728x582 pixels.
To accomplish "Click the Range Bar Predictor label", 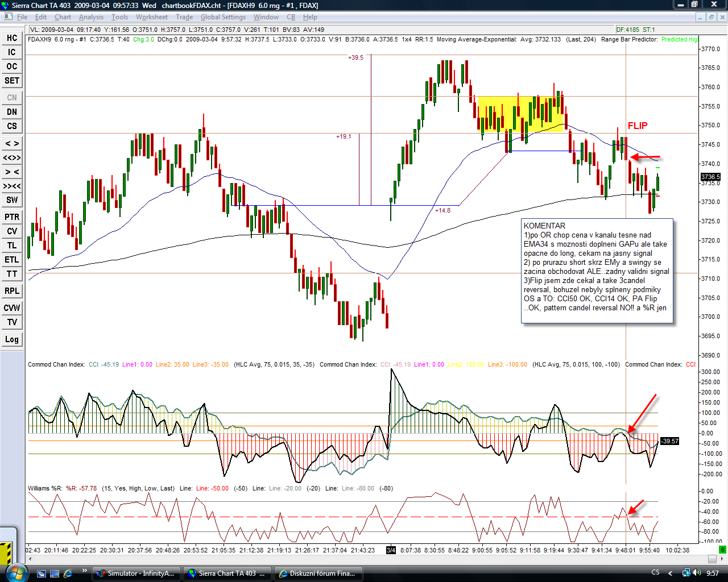I will coord(630,39).
